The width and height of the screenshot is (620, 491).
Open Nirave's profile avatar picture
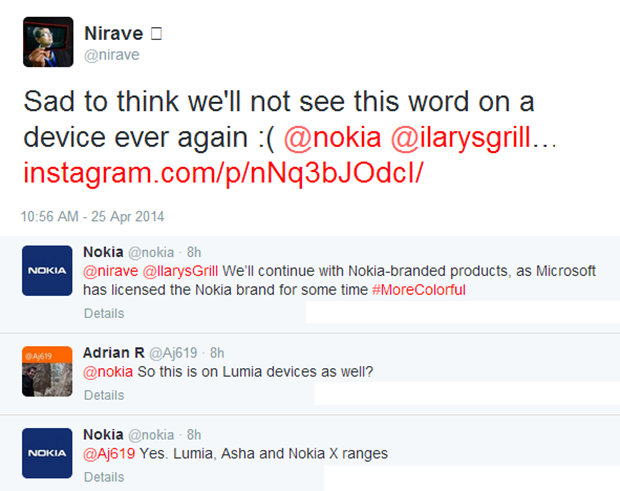click(x=48, y=42)
